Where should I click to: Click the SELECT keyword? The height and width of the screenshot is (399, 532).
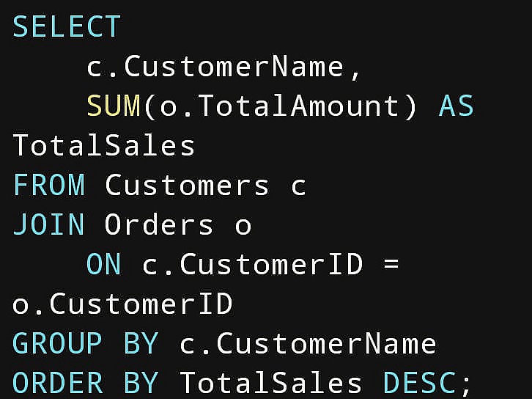[x=67, y=26]
